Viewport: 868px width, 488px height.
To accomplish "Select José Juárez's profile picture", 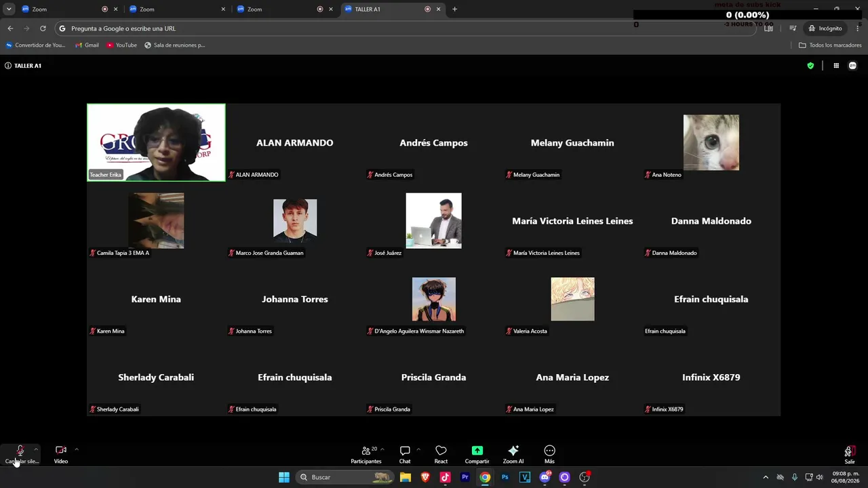I will (433, 220).
